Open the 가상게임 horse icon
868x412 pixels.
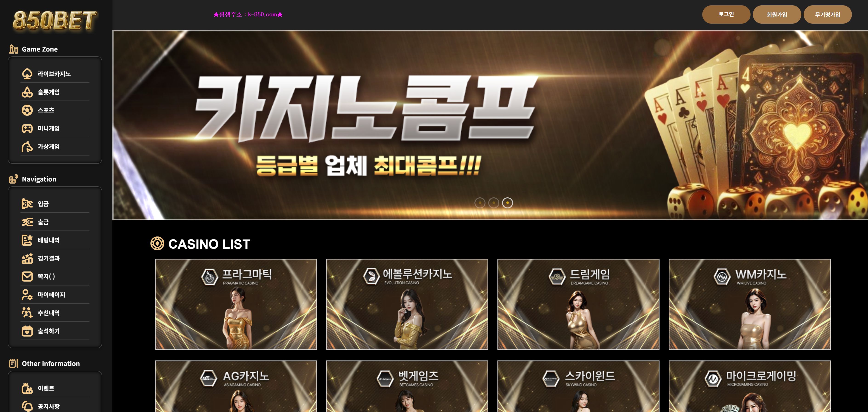(x=27, y=147)
